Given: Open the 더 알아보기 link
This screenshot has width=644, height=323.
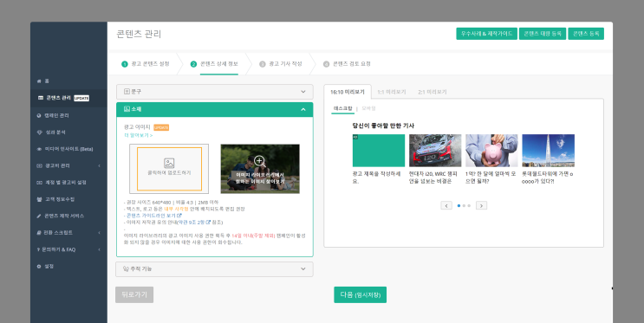Looking at the screenshot, I should tap(139, 135).
